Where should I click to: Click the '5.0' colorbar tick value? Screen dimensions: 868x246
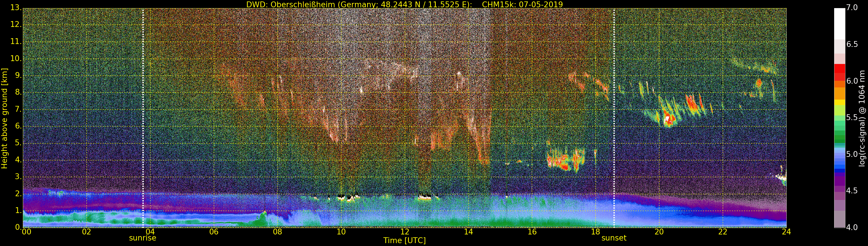[x=852, y=154]
